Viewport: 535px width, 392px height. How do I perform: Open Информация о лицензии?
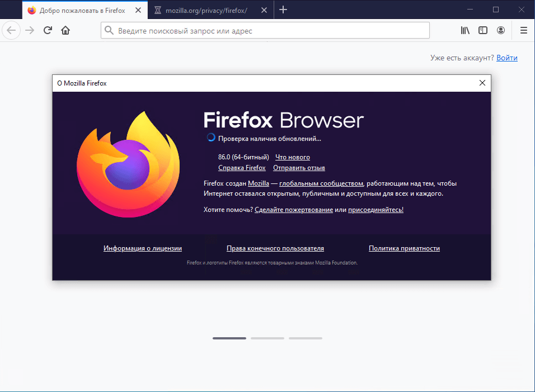(143, 248)
